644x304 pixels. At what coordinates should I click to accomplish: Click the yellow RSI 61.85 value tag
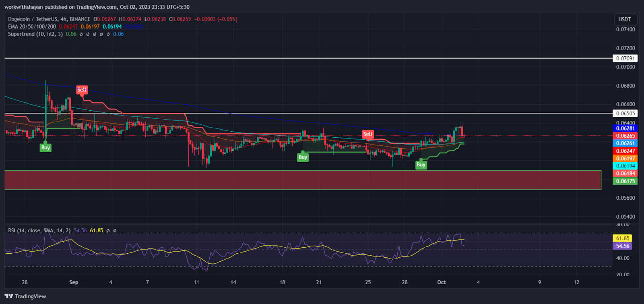622,238
